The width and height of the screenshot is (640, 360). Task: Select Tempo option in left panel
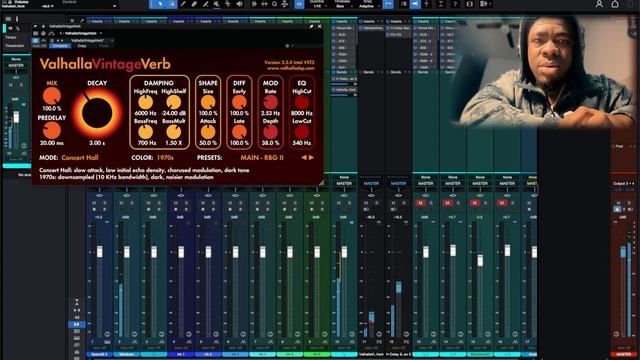[x=11, y=37]
